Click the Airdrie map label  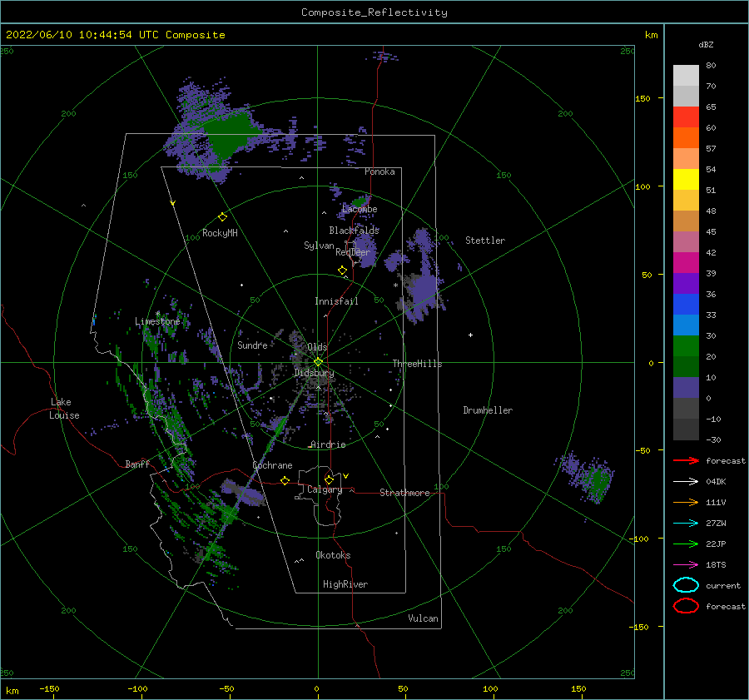tap(328, 444)
